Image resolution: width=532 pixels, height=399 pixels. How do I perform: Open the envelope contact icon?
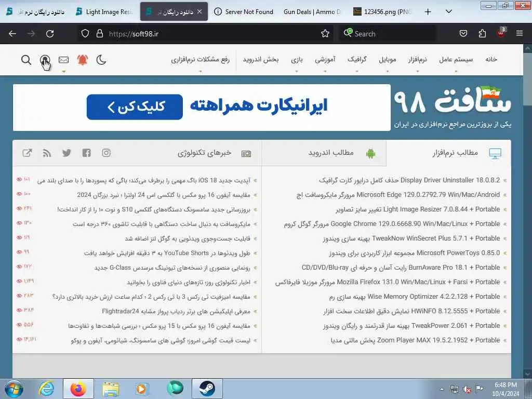click(63, 60)
